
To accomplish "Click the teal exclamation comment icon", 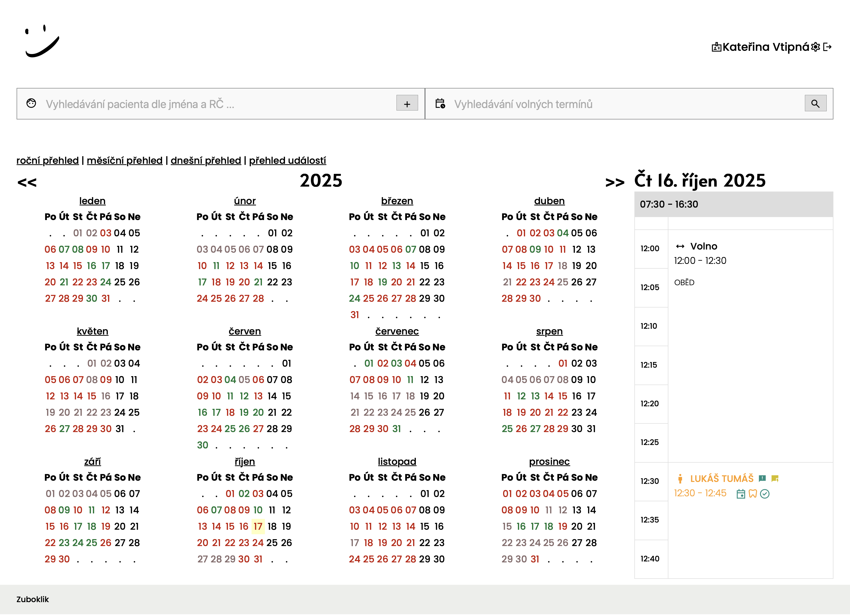I will click(x=762, y=478).
